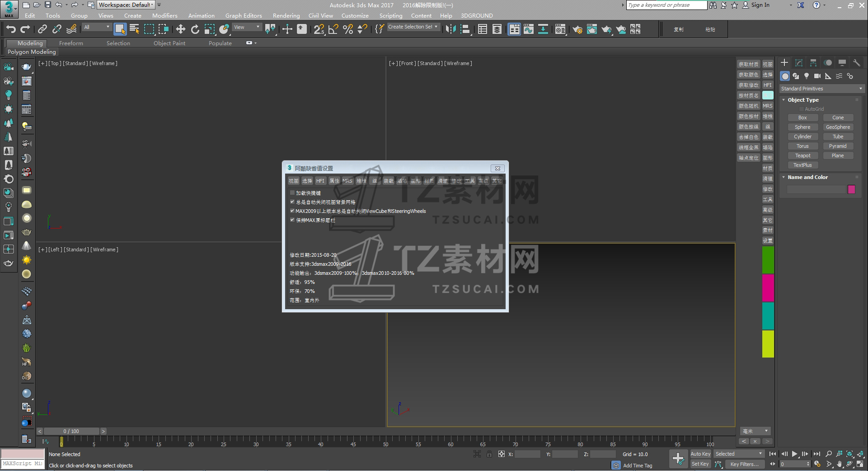The image size is (868, 471).
Task: Activate the Bind to Space Warp tool
Action: 71,29
